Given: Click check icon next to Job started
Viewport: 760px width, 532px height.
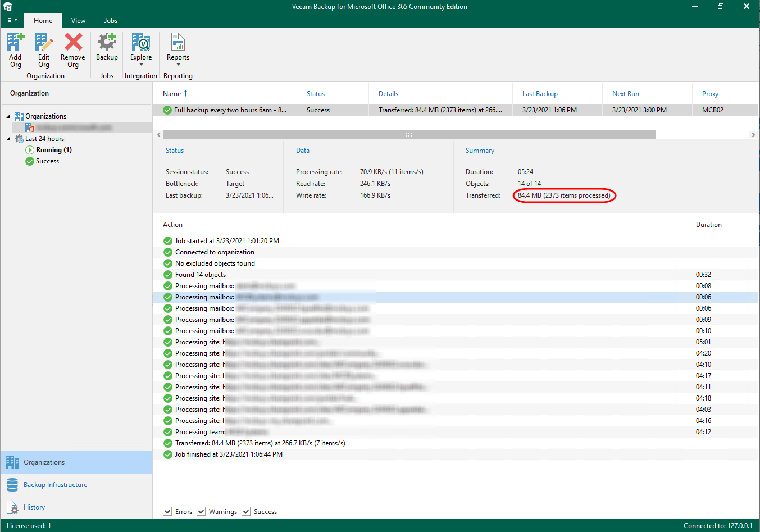Looking at the screenshot, I should tap(168, 241).
